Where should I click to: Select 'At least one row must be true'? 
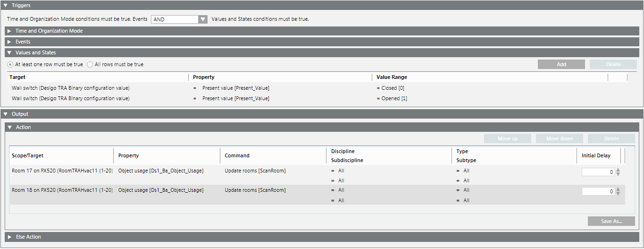pos(10,64)
